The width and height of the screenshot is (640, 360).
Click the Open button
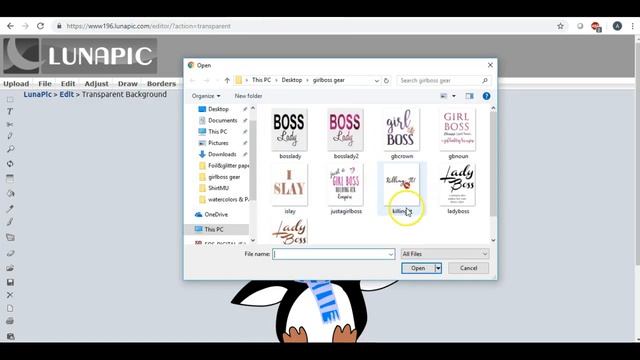tap(418, 268)
